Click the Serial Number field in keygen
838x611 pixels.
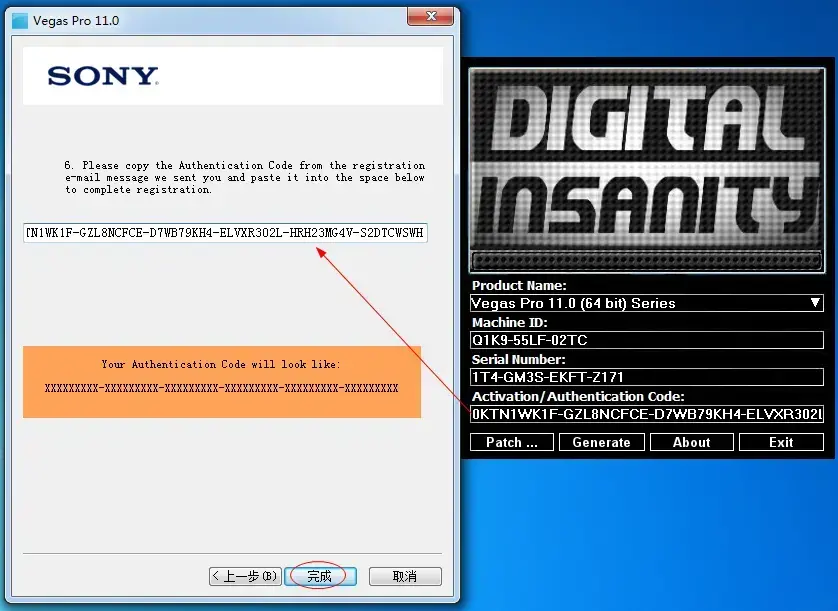pyautogui.click(x=647, y=377)
